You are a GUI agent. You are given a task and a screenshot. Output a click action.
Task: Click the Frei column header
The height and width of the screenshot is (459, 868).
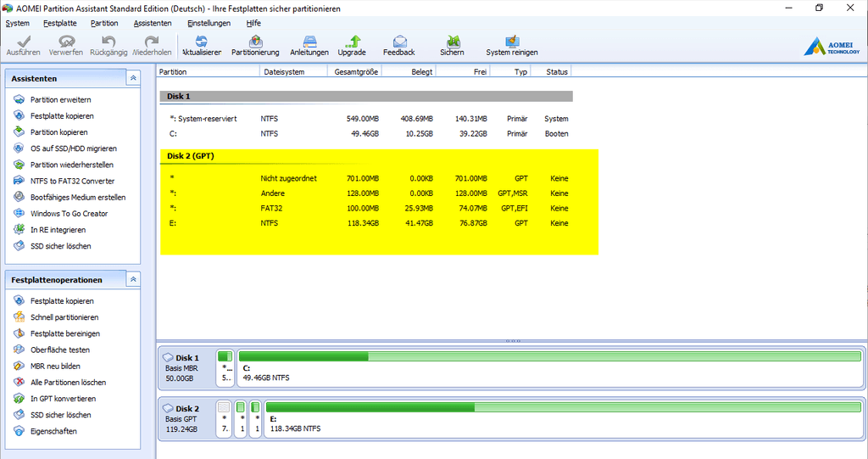click(464, 72)
